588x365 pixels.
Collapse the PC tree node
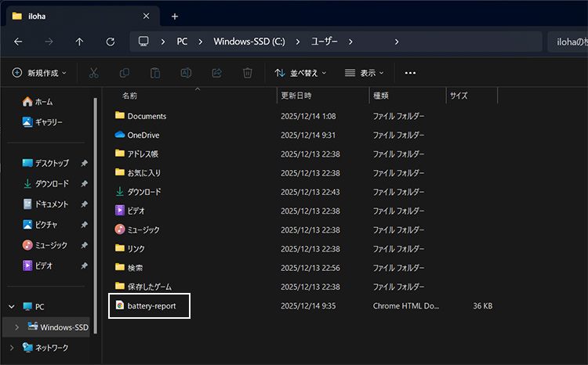[x=11, y=306]
